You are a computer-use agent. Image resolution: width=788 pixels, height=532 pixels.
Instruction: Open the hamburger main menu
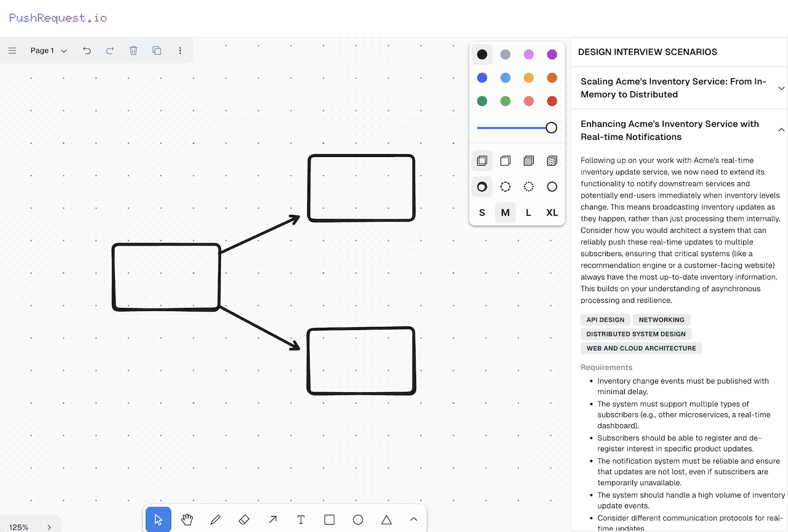coord(12,50)
